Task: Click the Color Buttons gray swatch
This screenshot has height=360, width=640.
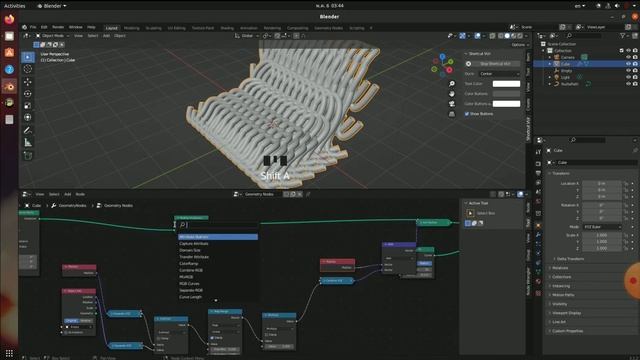Action: tap(506, 94)
